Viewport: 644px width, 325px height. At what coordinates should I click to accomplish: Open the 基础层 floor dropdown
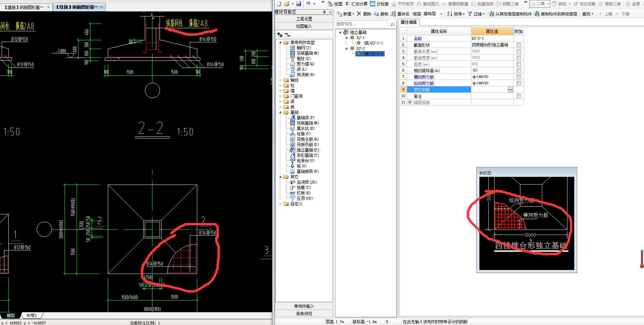tap(441, 14)
